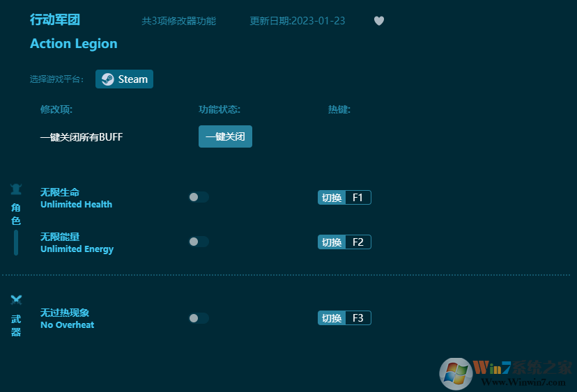The image size is (577, 392).
Task: Set the F1 hotkey field
Action: (x=358, y=198)
